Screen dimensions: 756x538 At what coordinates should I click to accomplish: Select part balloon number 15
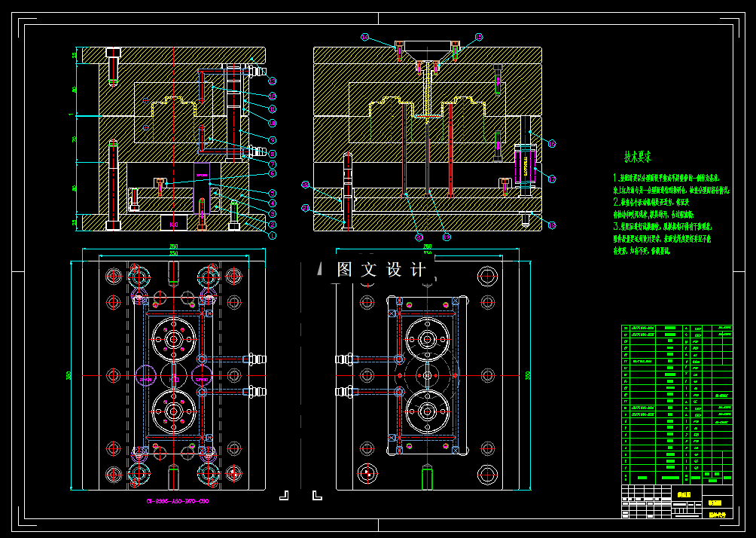478,37
